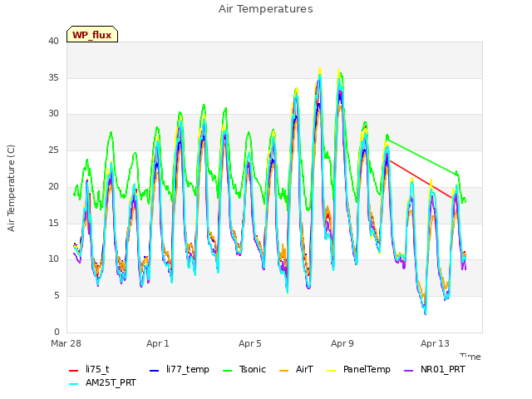Click the 15 y-axis tick label

[53, 223]
